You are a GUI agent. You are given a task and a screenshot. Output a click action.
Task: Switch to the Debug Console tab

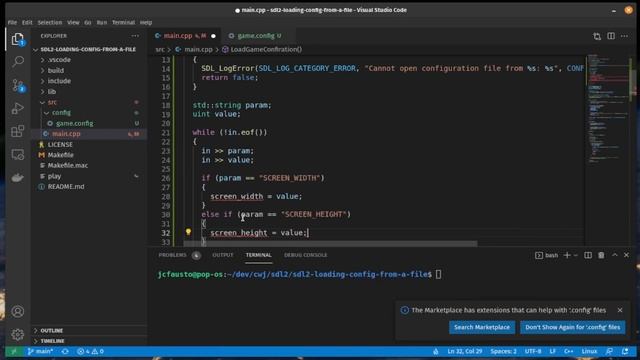pos(305,255)
